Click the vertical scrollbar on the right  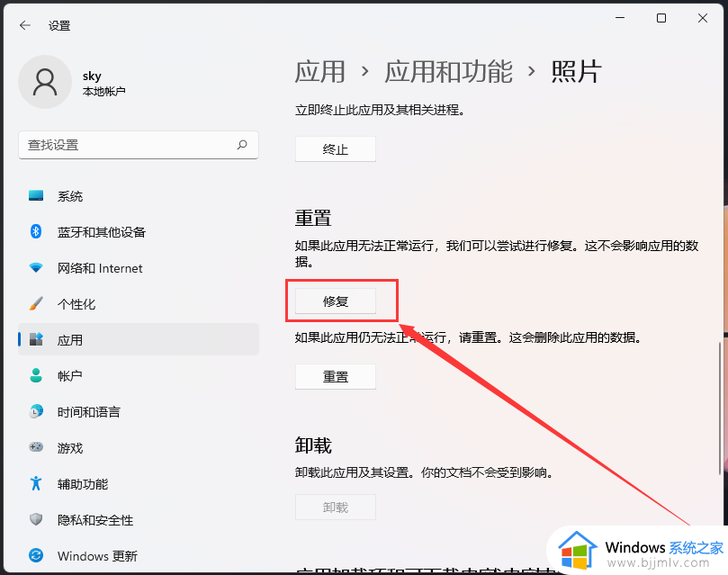point(720,409)
